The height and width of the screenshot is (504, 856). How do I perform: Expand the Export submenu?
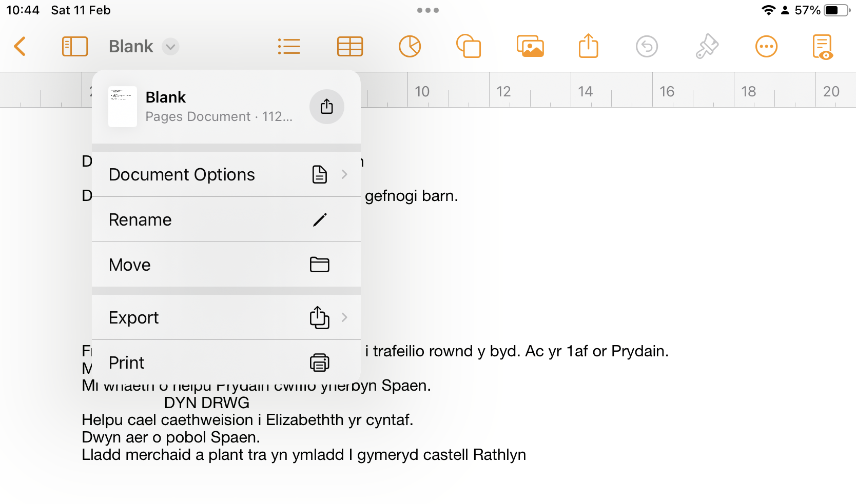(x=226, y=318)
